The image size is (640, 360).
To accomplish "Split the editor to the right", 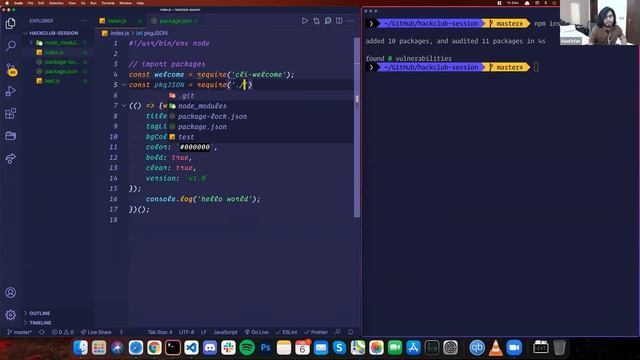I will [339, 21].
